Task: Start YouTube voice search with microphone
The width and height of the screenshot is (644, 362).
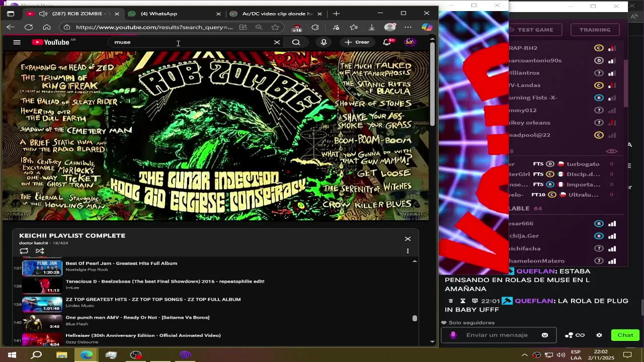Action: click(324, 42)
